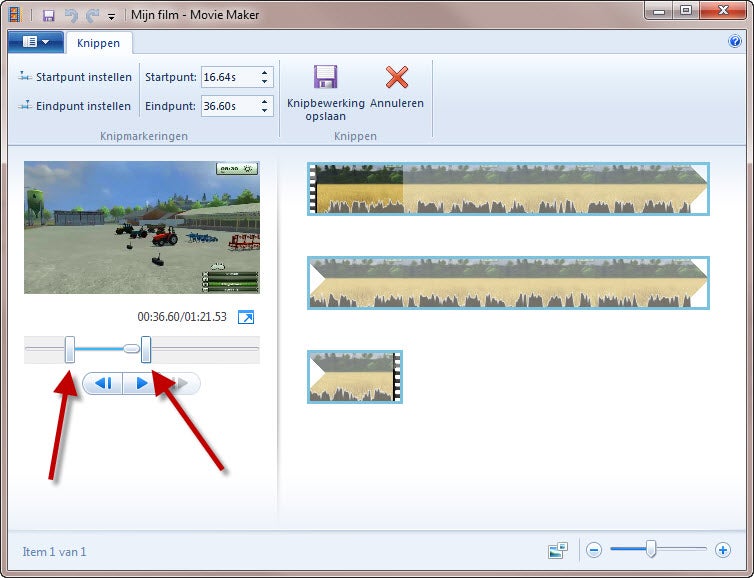Click into the Startpunt 16.64s field
This screenshot has height=578, width=754.
coord(230,77)
